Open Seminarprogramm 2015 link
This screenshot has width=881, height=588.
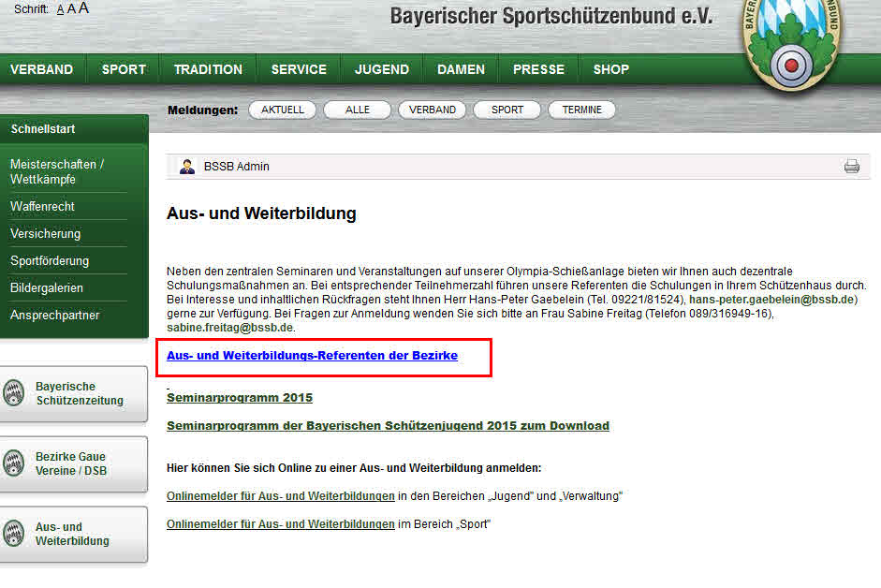click(240, 398)
